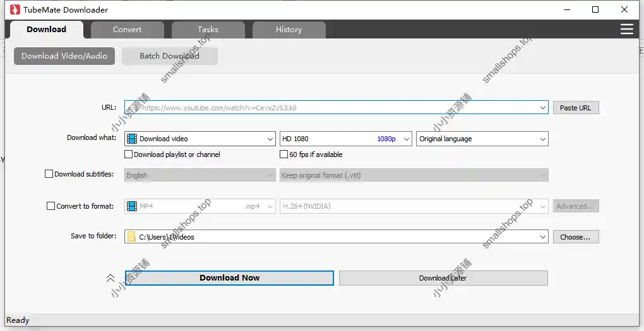This screenshot has height=331, width=644.
Task: Close the TubeMate Downloader window
Action: tap(624, 9)
